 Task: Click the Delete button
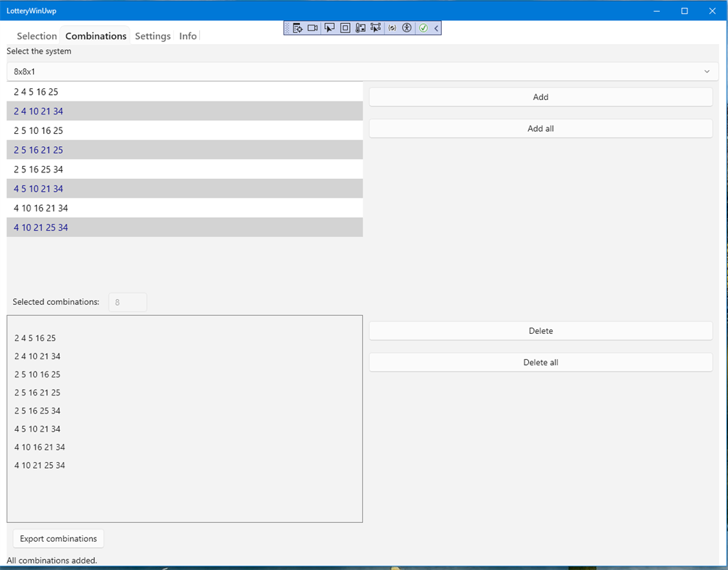(541, 331)
